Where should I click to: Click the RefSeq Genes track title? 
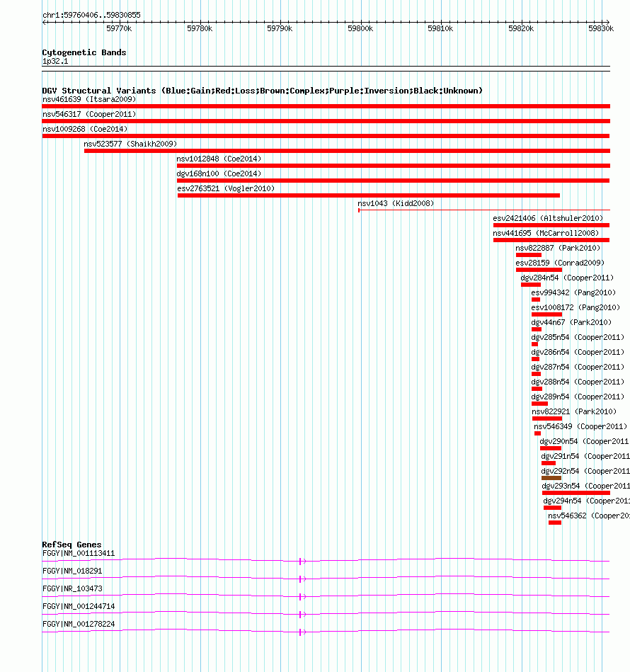pyautogui.click(x=71, y=545)
